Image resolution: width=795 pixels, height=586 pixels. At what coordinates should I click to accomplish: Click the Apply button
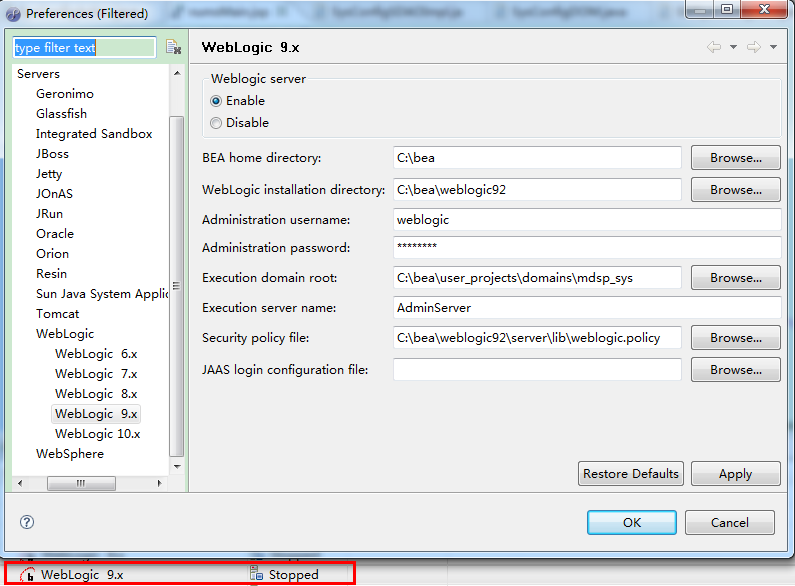click(736, 473)
